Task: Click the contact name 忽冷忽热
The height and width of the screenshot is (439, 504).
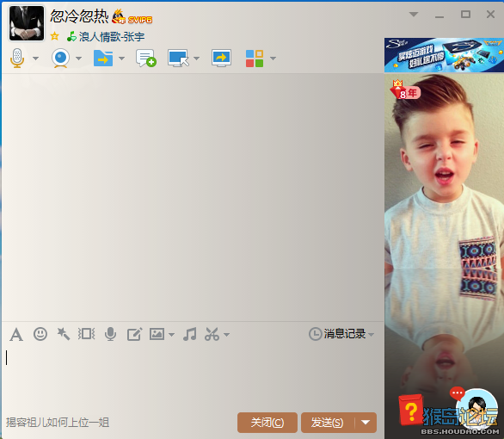Action: [79, 16]
